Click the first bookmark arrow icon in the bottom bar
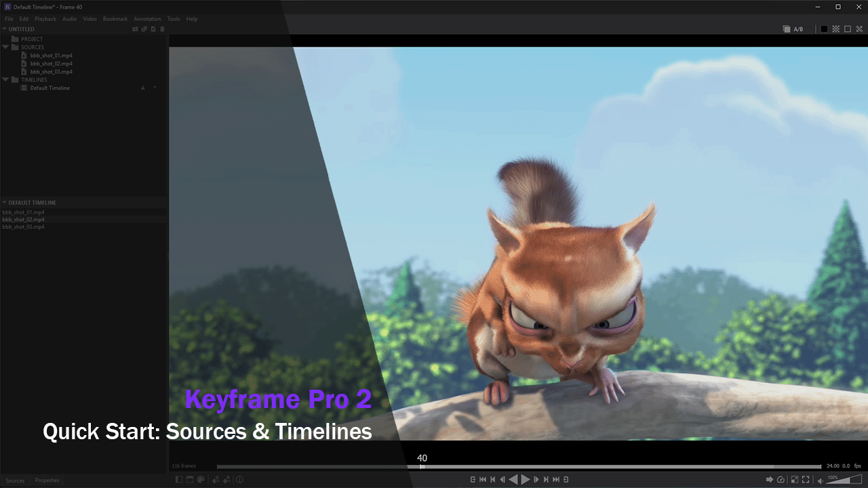 tap(216, 480)
